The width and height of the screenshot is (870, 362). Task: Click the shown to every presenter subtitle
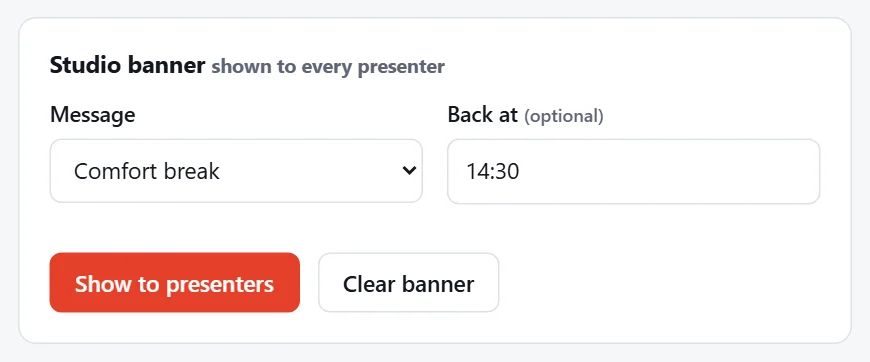[328, 67]
